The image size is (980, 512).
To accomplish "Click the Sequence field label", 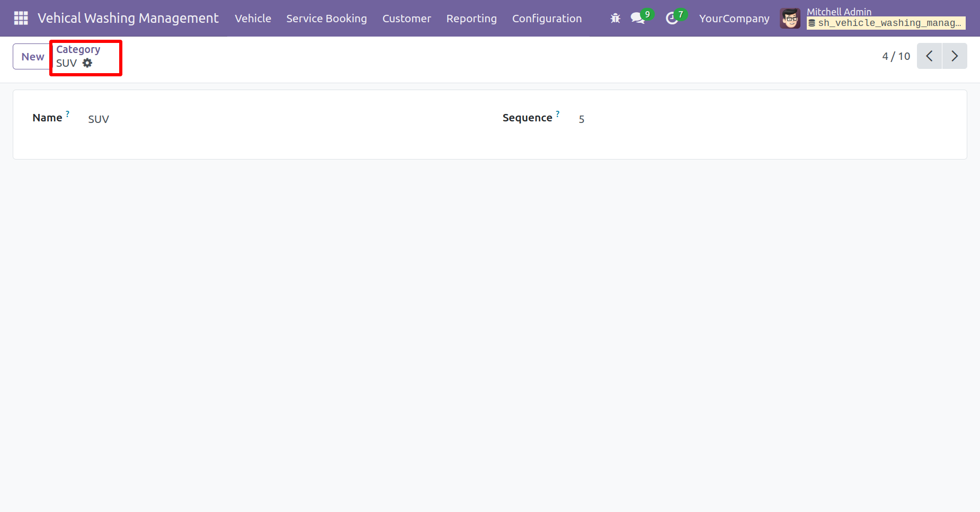I will (x=527, y=118).
